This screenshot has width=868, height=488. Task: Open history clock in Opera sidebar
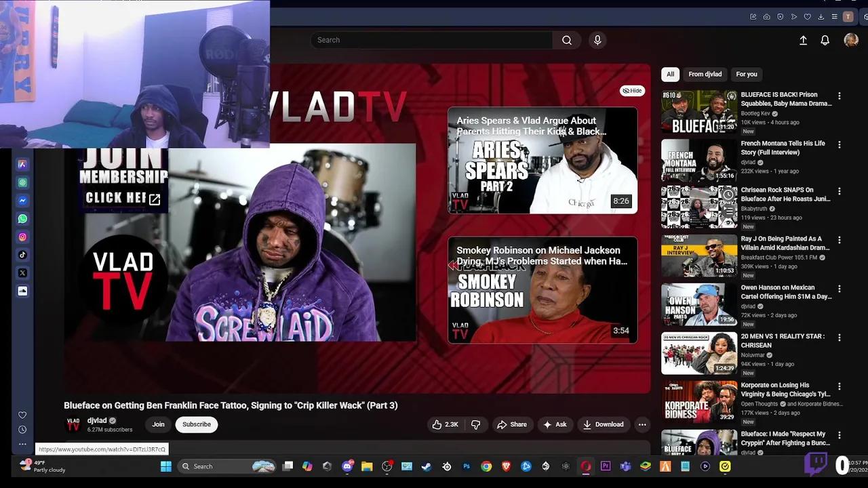[22, 430]
